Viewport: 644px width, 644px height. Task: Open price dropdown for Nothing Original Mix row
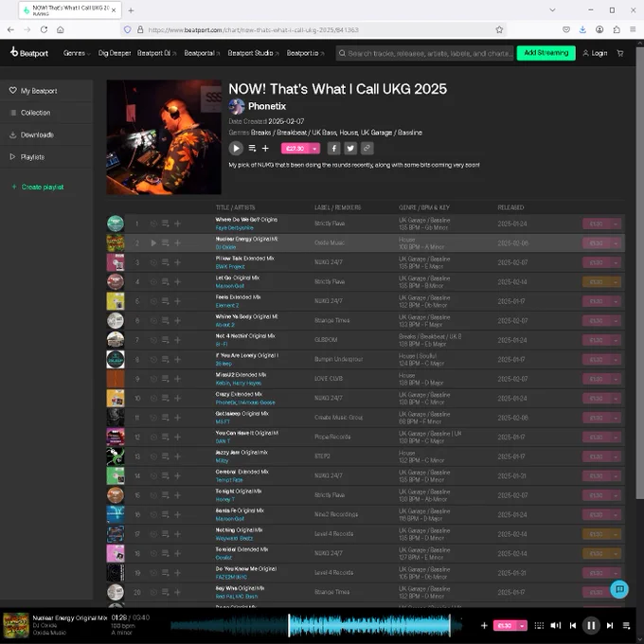tap(616, 534)
